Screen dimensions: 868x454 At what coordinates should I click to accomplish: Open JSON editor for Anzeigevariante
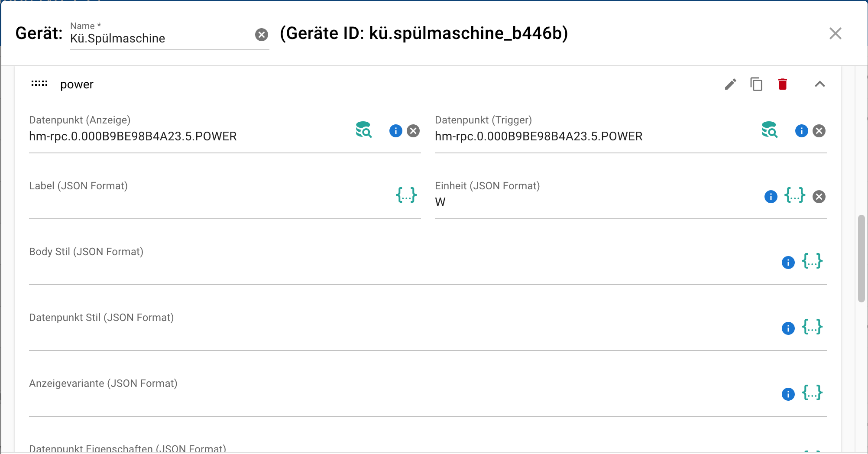tap(812, 393)
